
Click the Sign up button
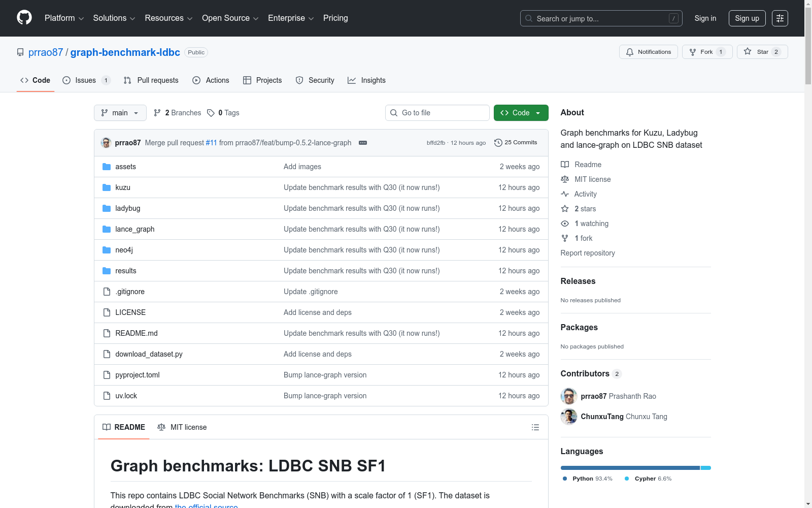(x=747, y=18)
